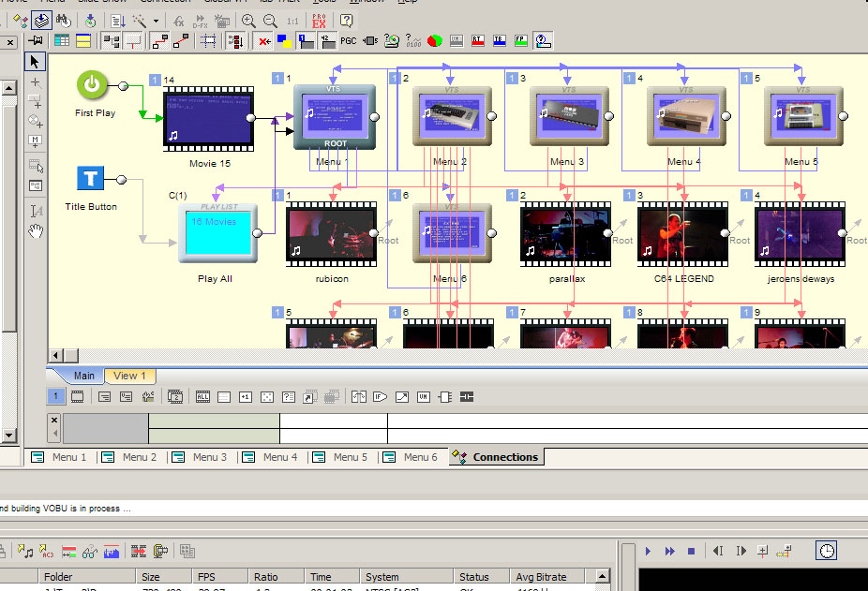
Task: Click the Zoom In magnifier icon
Action: tap(248, 20)
